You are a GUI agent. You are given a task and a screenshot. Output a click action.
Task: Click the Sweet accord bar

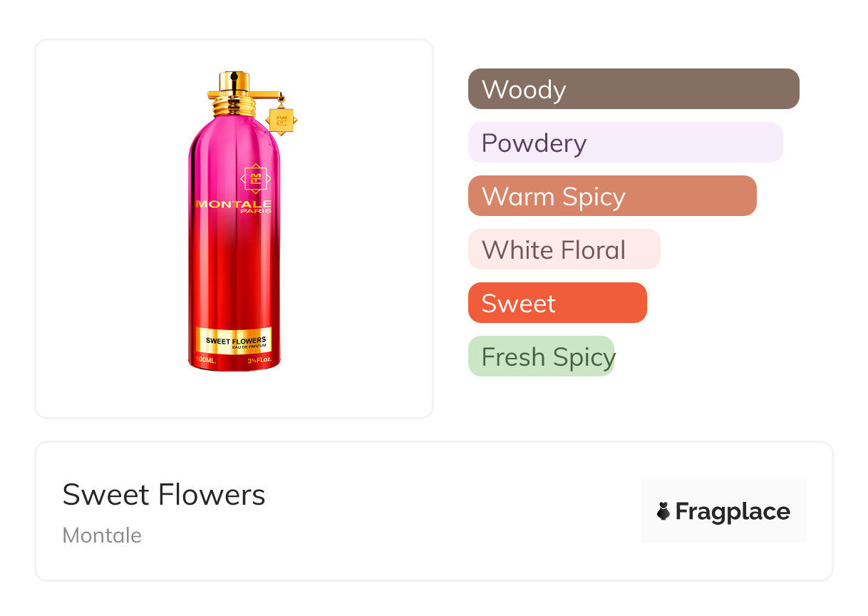coord(557,303)
